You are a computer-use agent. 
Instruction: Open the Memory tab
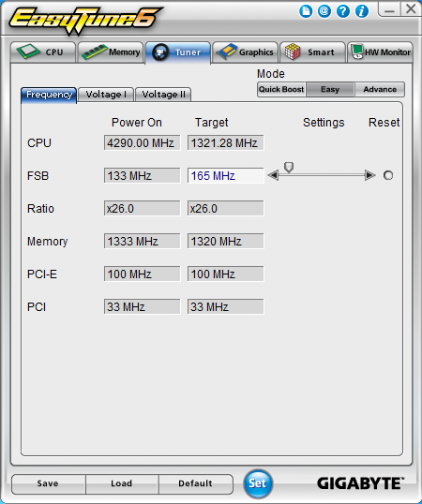[111, 52]
